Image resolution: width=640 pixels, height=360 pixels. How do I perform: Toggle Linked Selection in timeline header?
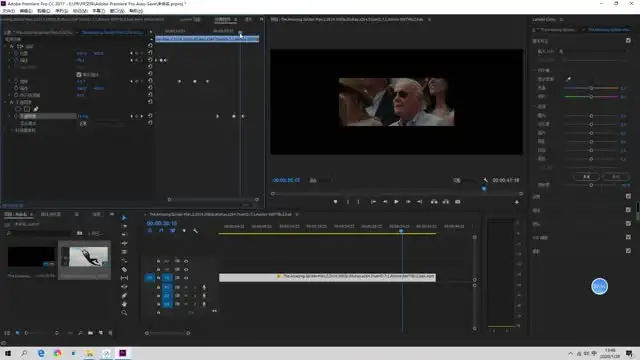click(x=173, y=231)
